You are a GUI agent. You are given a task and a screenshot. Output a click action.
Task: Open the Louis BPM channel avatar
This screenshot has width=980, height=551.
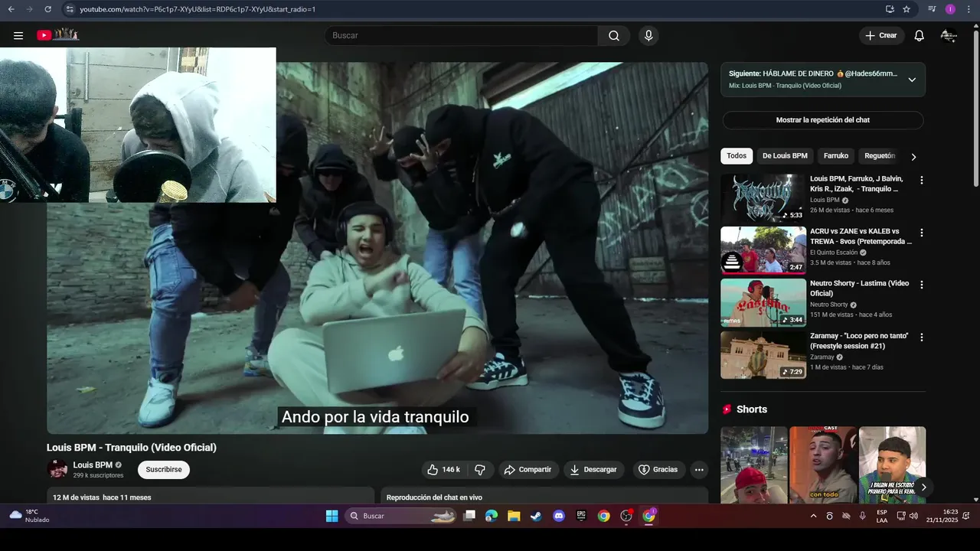click(57, 469)
